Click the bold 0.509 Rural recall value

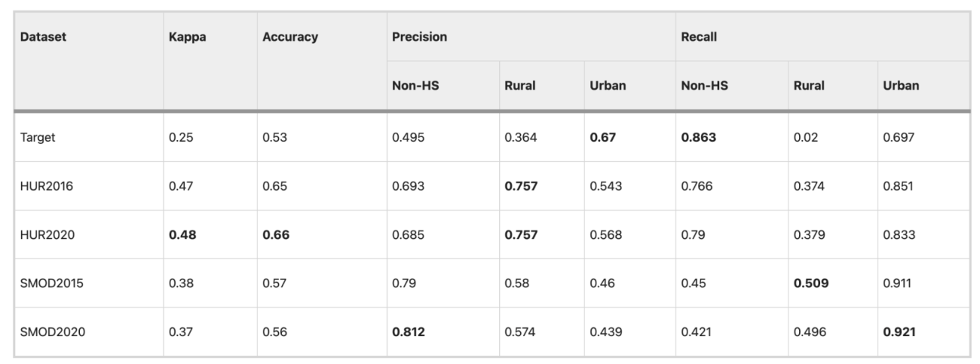(x=810, y=283)
